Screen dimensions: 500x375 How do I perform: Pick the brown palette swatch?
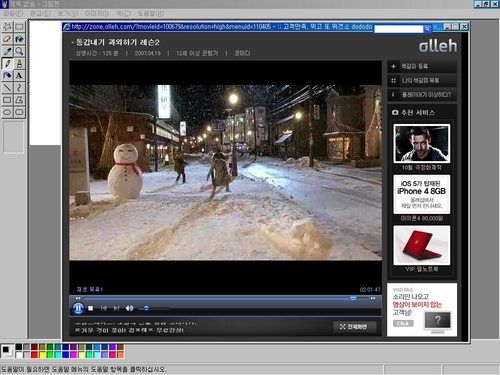[x=121, y=347]
